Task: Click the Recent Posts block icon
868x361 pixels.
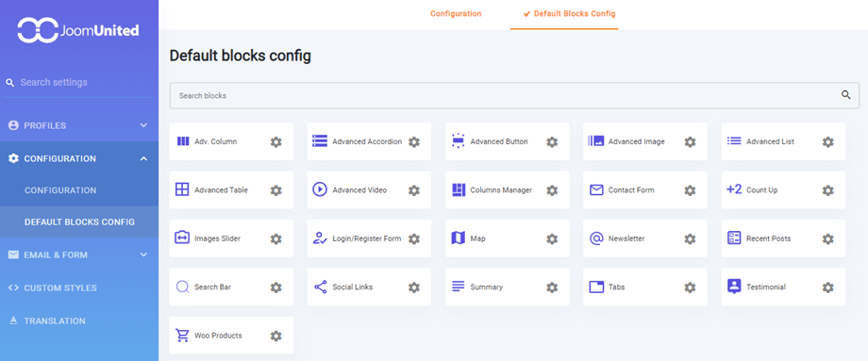Action: click(x=734, y=238)
